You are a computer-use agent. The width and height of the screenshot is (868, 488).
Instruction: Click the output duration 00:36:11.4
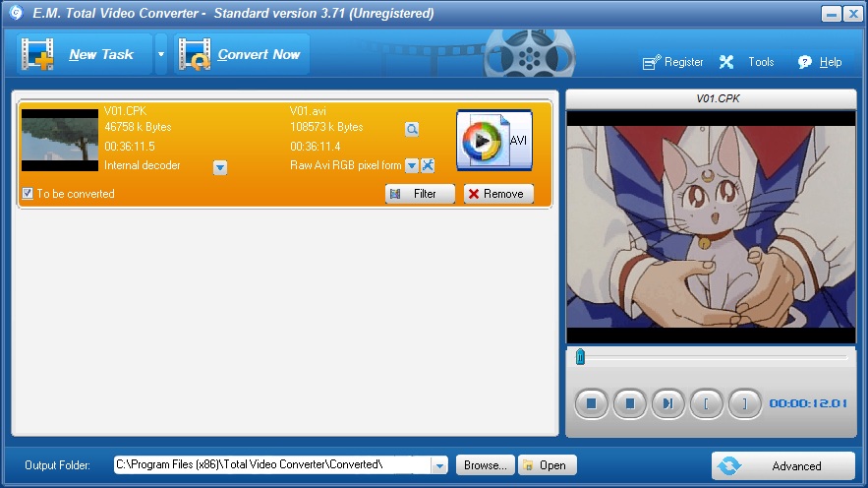coord(315,147)
